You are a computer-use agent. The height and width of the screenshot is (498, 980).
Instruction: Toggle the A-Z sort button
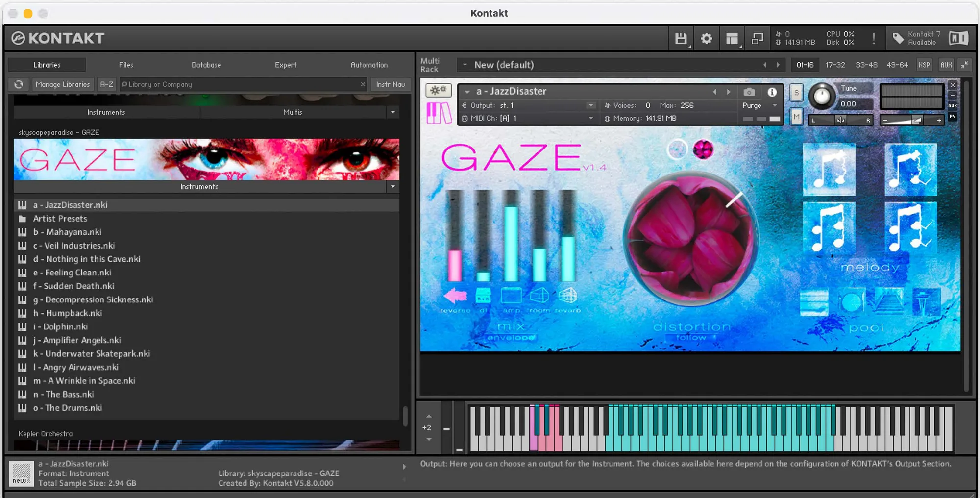pos(106,84)
